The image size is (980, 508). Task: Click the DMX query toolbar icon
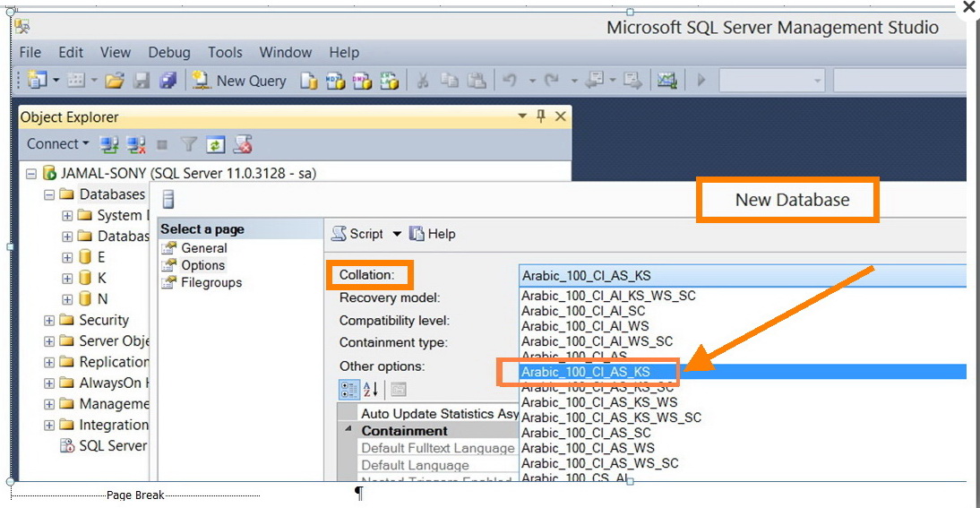point(363,81)
